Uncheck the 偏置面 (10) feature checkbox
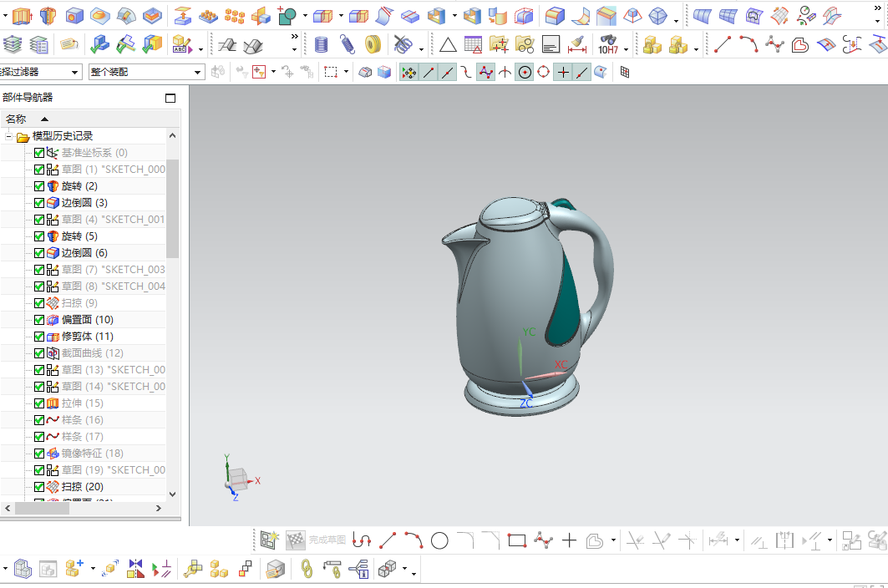 tap(39, 320)
